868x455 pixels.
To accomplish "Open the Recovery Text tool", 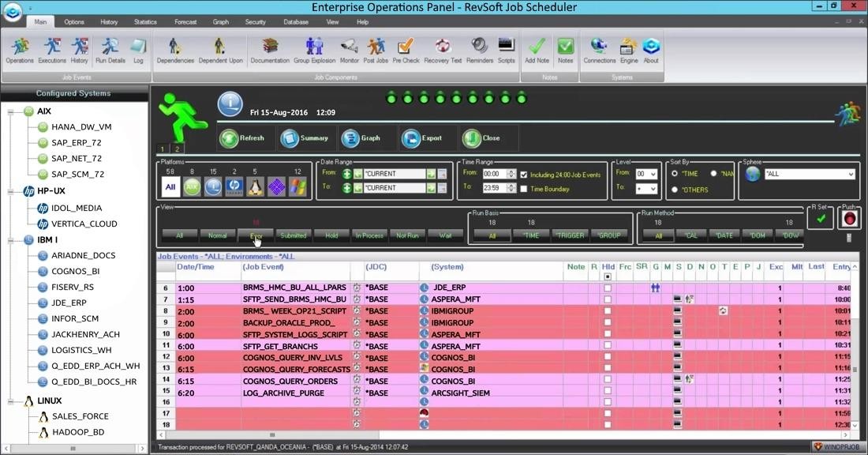I will point(442,49).
